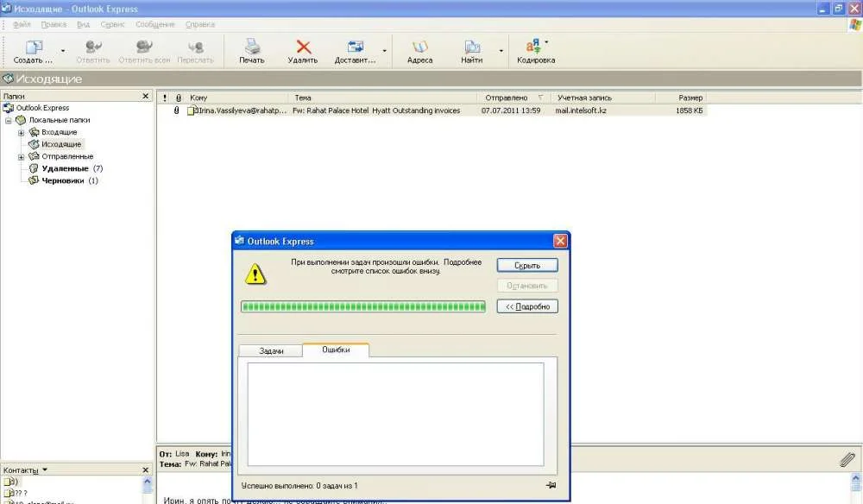The width and height of the screenshot is (863, 504).
Task: Sort by Кому column header
Action: [x=237, y=98]
